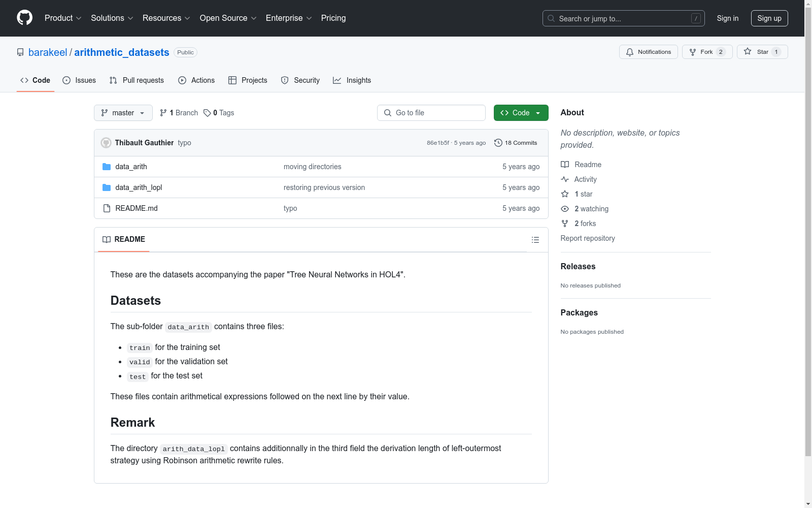
Task: Expand the Resources menu
Action: (166, 18)
